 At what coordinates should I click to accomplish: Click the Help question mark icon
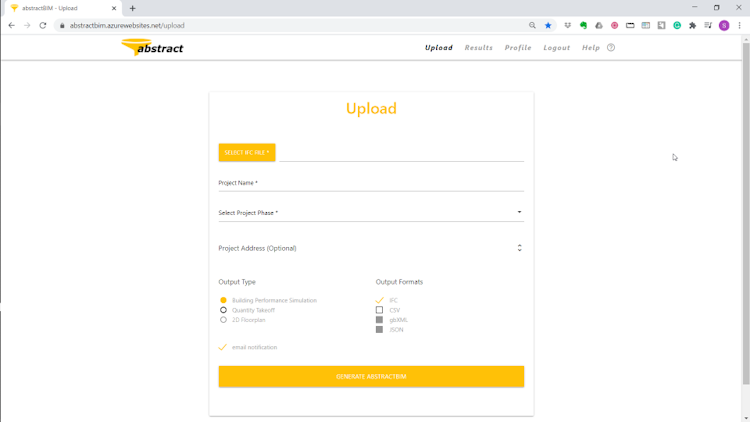tap(611, 47)
